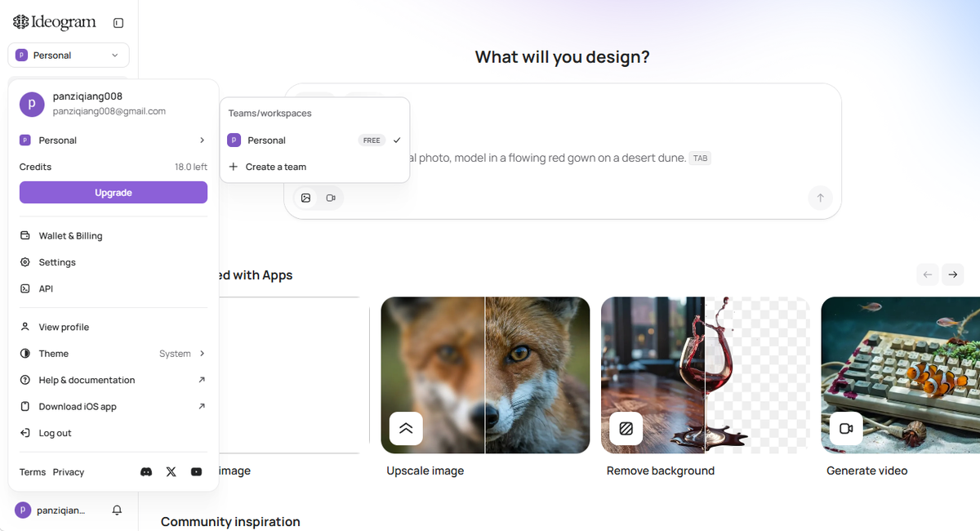Click the TAB hint badge in the prompt
Screen dimensions: 980x531
tap(700, 158)
